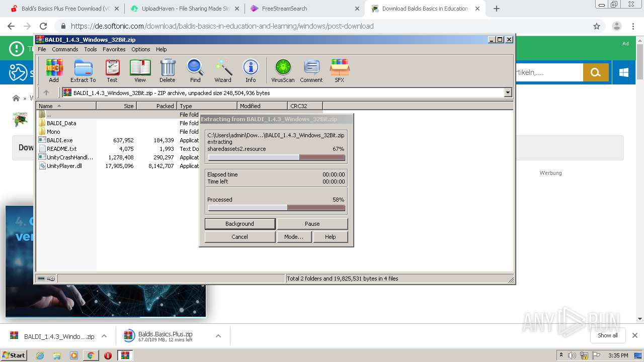
Task: Close the Chrome downloads bar
Action: (635, 335)
